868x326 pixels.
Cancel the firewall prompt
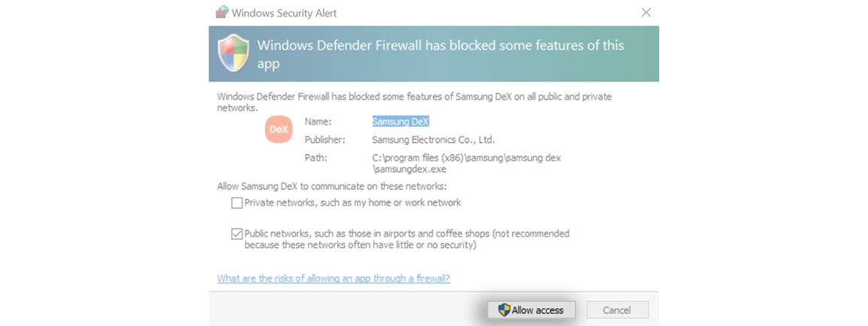click(x=617, y=310)
